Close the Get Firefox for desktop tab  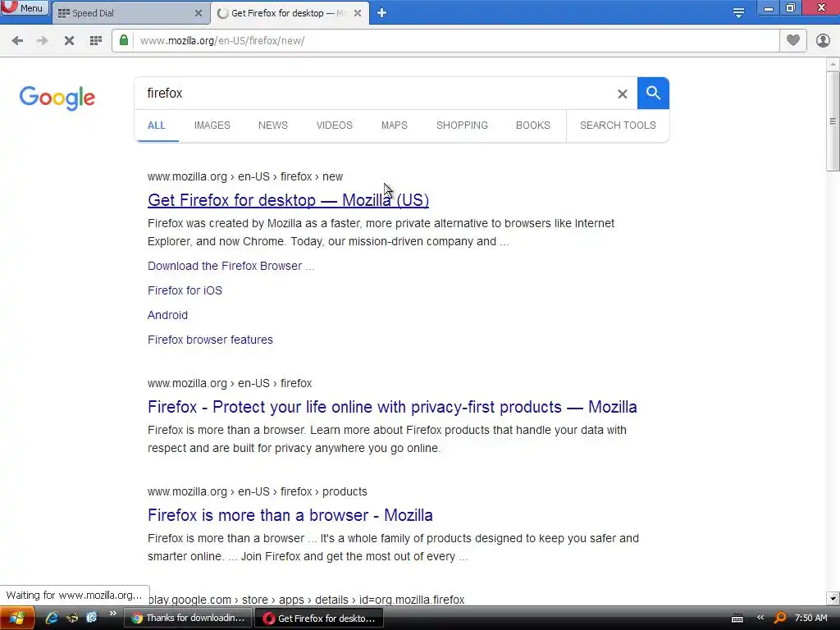[x=358, y=13]
